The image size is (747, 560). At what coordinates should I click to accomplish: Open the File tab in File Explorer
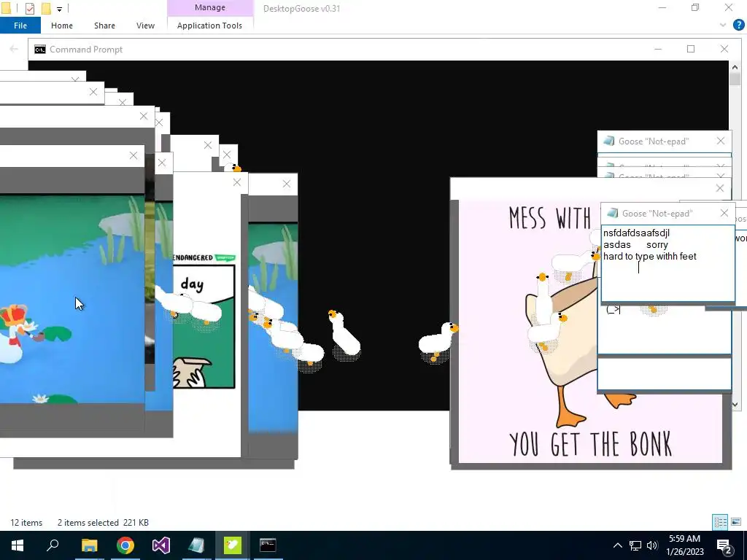pyautogui.click(x=20, y=26)
